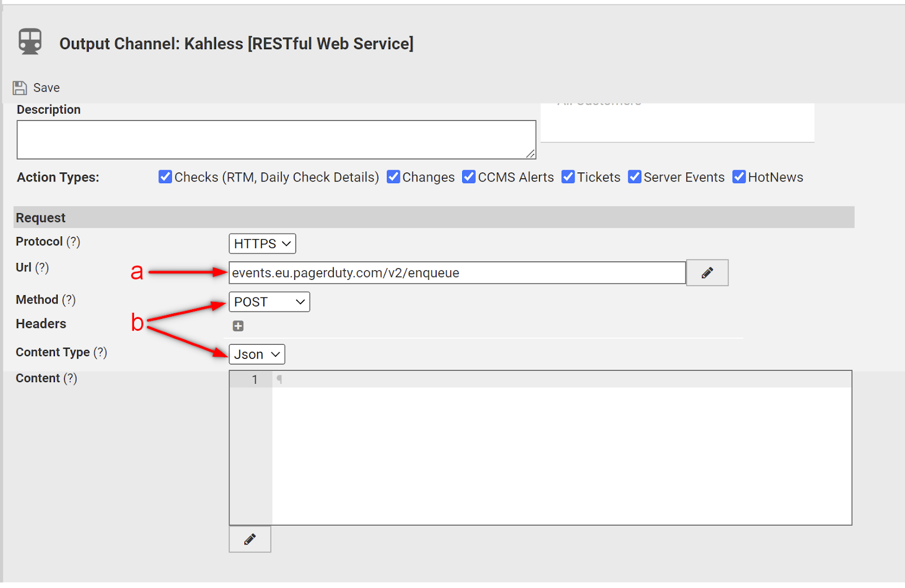Click into the Url input field
The image size is (905, 588).
[x=456, y=273]
